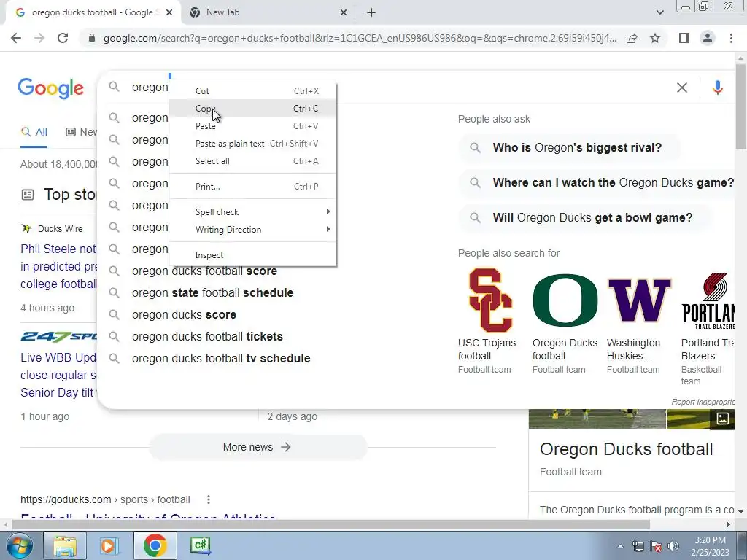Show hidden system tray icons
The height and width of the screenshot is (560, 747).
click(x=620, y=546)
